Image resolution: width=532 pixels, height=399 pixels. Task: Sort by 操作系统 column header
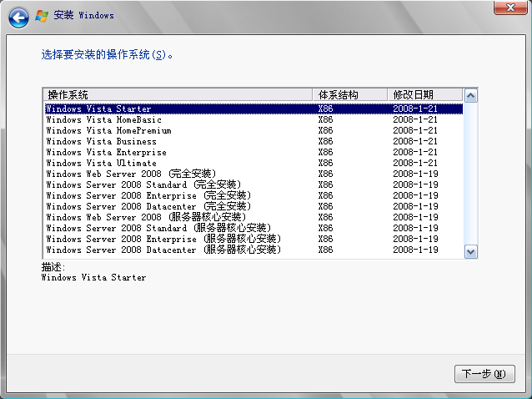(x=178, y=94)
